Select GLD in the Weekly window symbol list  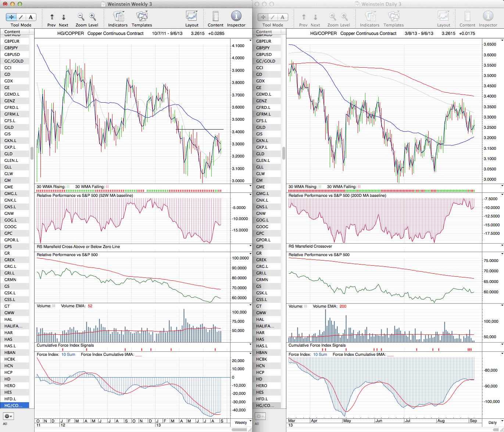pyautogui.click(x=8, y=154)
